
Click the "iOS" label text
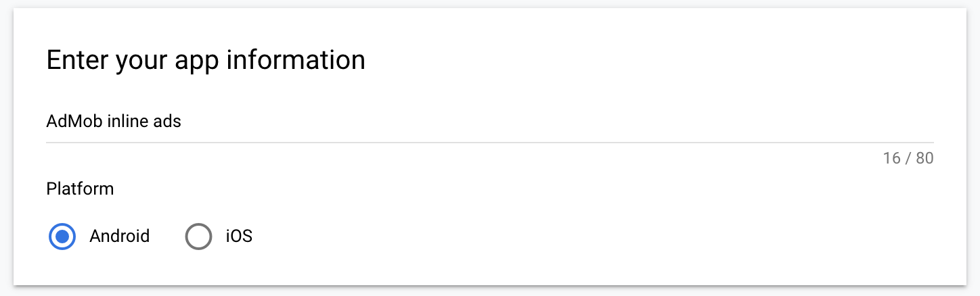[x=239, y=237]
